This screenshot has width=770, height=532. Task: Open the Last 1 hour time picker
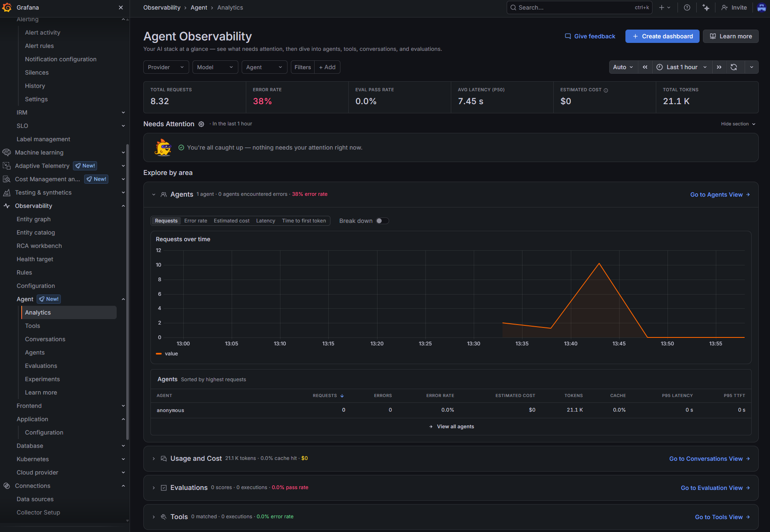682,67
